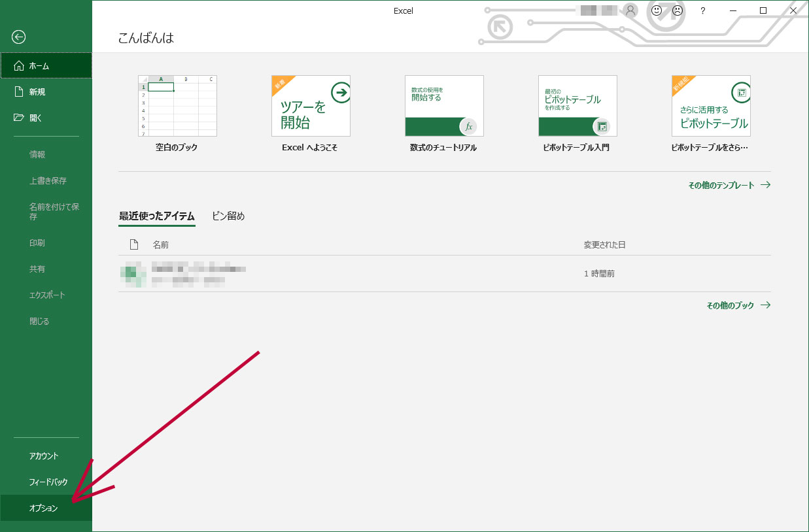Click the 空白のブック label
This screenshot has width=809, height=532.
[x=177, y=148]
